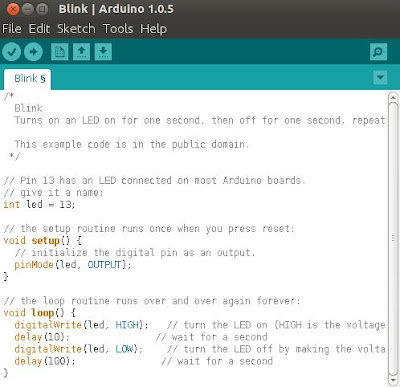Image resolution: width=400 pixels, height=387 pixels.
Task: Click comment '// give it a name:'
Action: tap(53, 193)
